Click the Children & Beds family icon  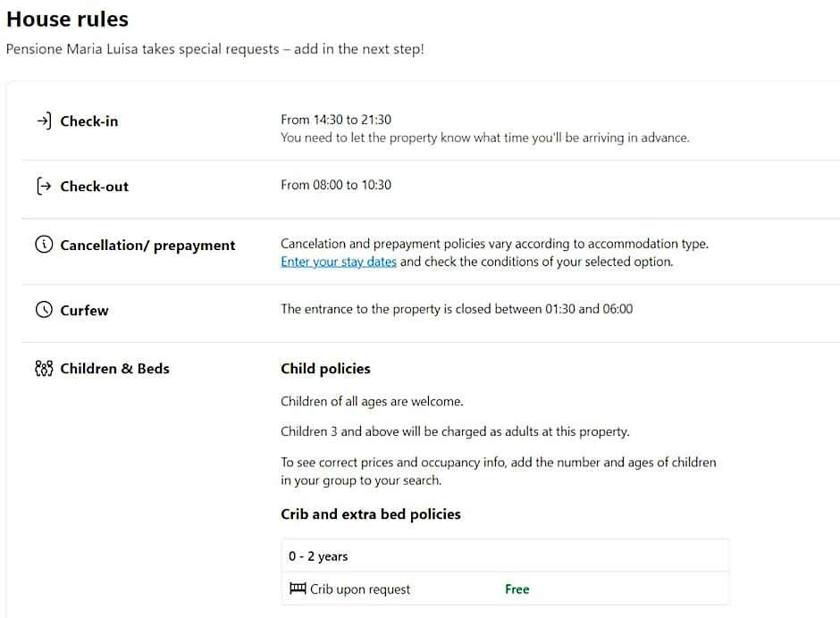pyautogui.click(x=44, y=368)
